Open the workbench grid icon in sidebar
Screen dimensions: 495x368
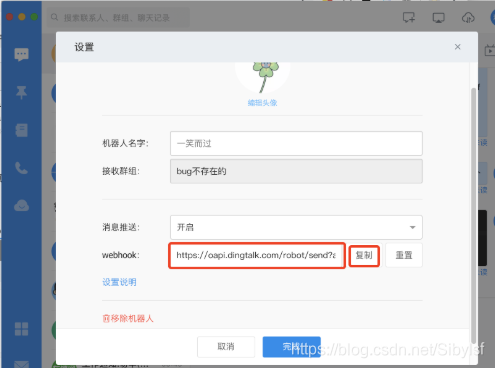click(22, 329)
